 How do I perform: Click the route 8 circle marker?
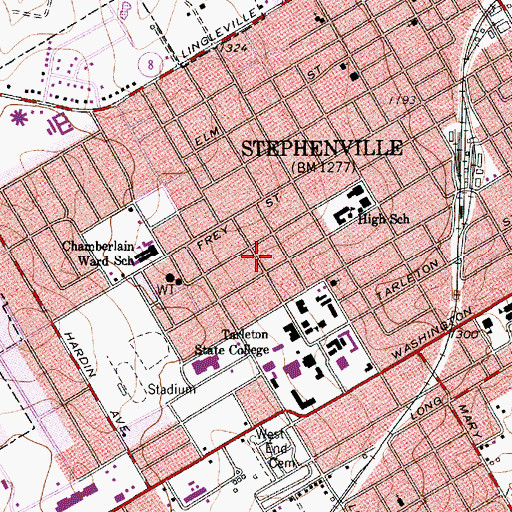coord(151,64)
